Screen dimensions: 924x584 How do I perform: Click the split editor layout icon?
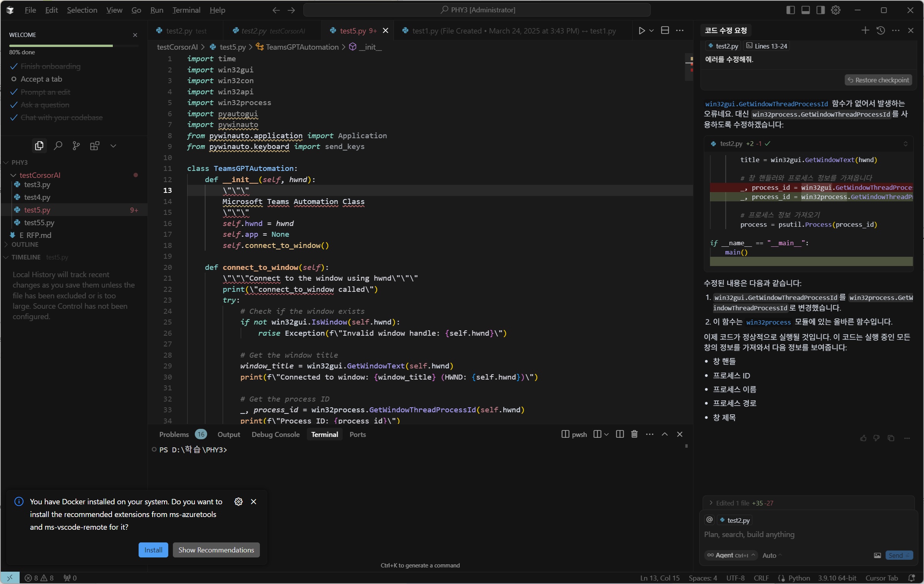[665, 31]
